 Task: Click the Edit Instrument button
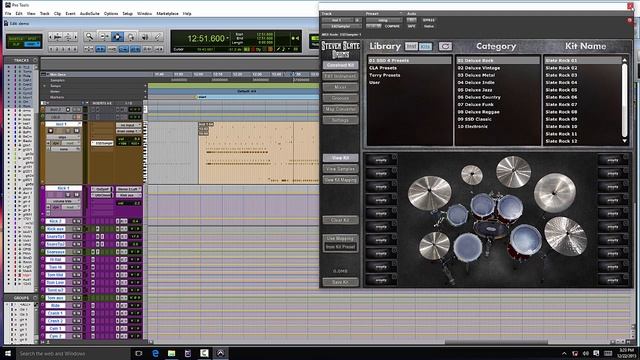[x=340, y=76]
